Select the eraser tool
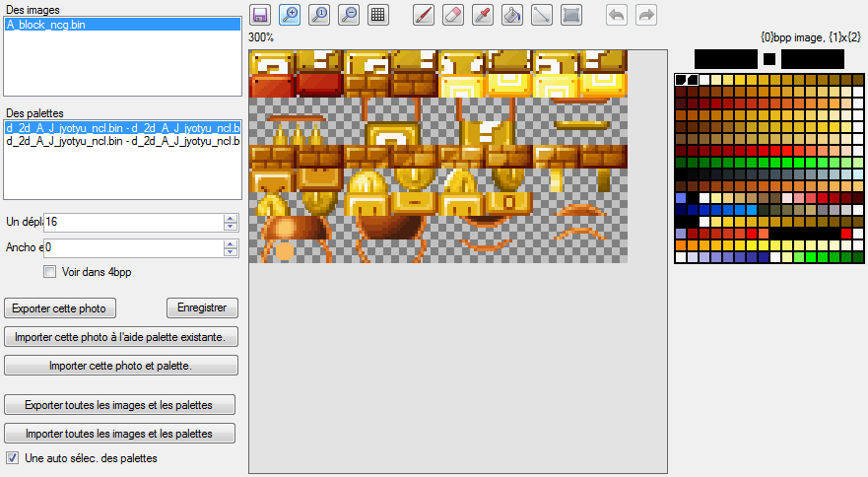Image resolution: width=868 pixels, height=477 pixels. [x=453, y=15]
